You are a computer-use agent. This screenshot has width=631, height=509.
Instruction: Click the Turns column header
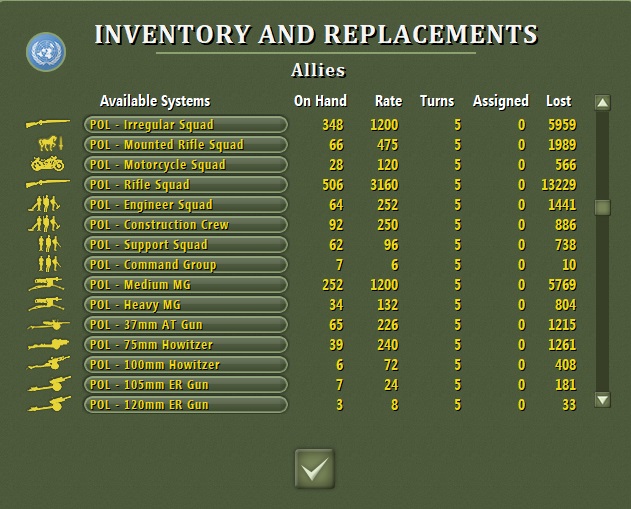click(x=437, y=101)
